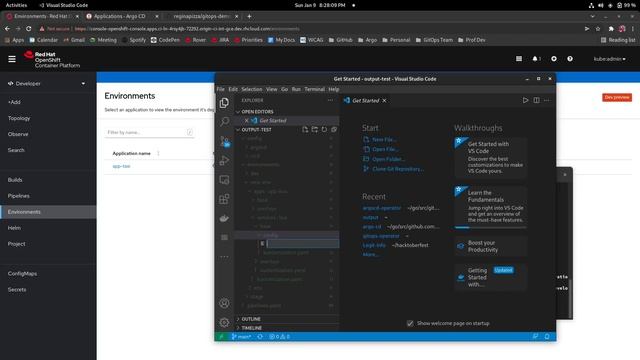The image size is (640, 360).
Task: Open the Developer perspective switcher
Action: (47, 83)
